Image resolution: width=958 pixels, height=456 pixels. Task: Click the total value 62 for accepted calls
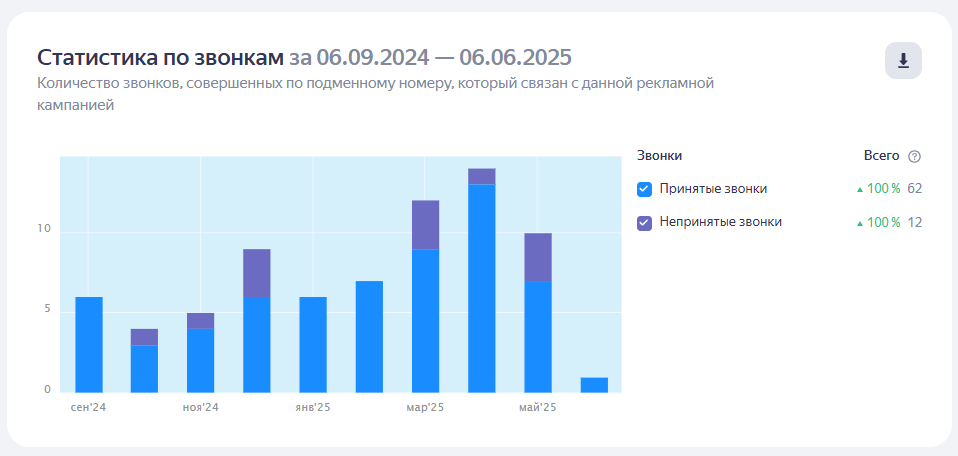pos(914,189)
